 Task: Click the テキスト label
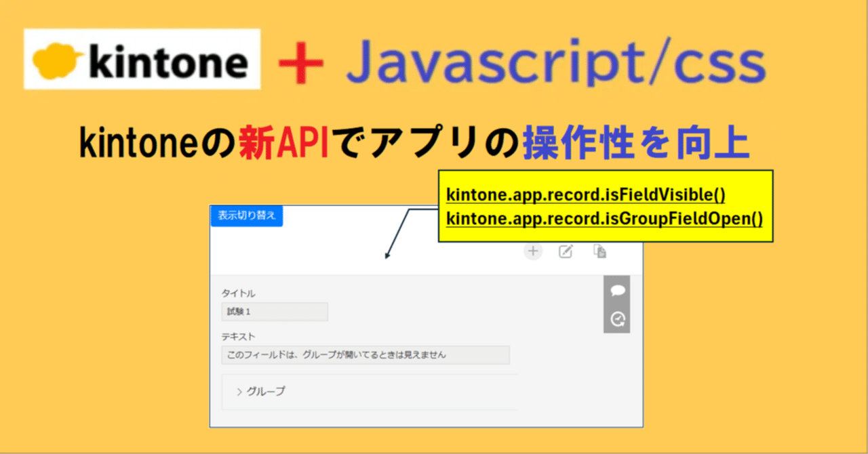(238, 336)
